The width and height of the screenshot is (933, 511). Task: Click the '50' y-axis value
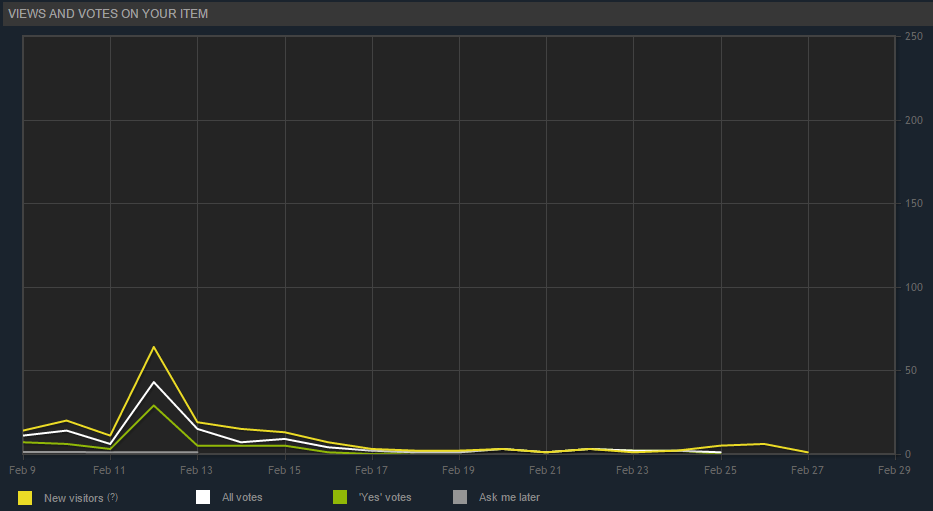click(x=911, y=370)
